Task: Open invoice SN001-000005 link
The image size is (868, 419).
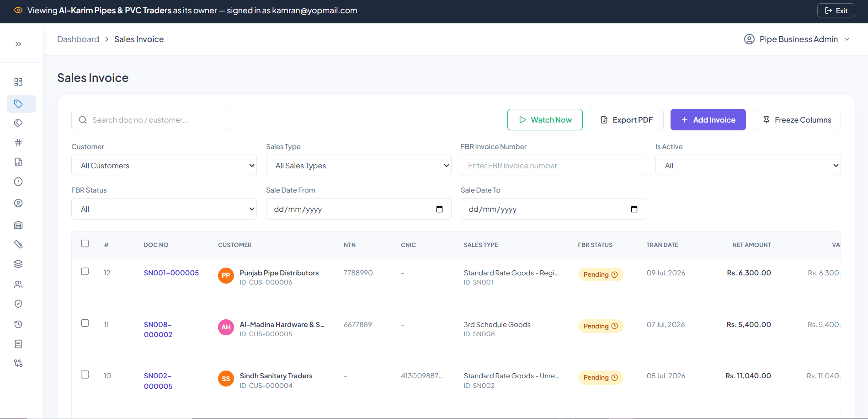Action: tap(171, 273)
